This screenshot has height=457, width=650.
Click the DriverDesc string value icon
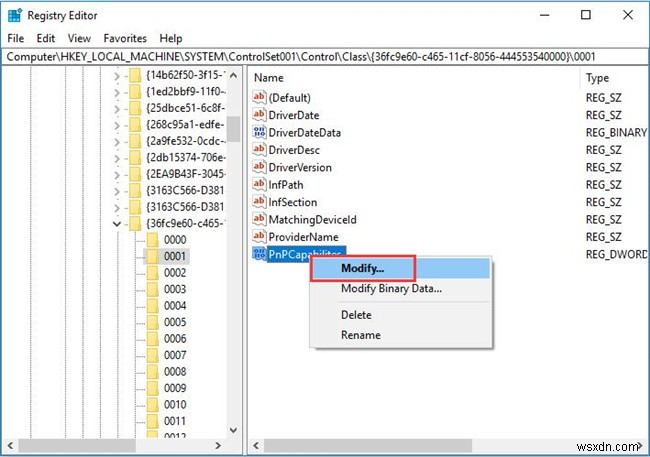point(259,149)
